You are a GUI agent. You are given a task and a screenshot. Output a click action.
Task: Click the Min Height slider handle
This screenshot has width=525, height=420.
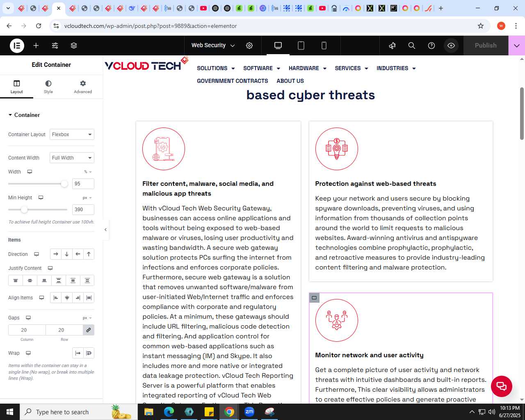tap(24, 210)
